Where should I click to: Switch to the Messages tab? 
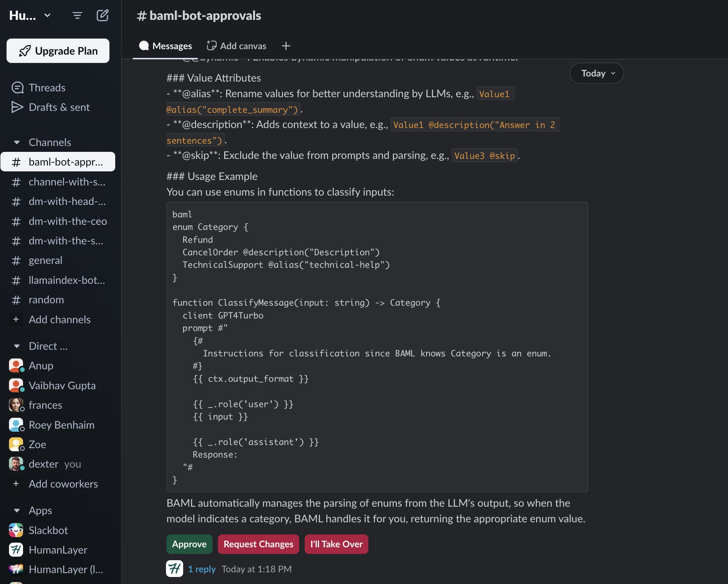pyautogui.click(x=166, y=46)
